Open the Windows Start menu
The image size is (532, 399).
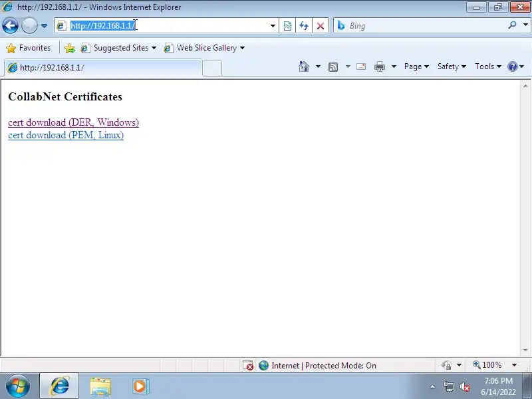coord(17,386)
